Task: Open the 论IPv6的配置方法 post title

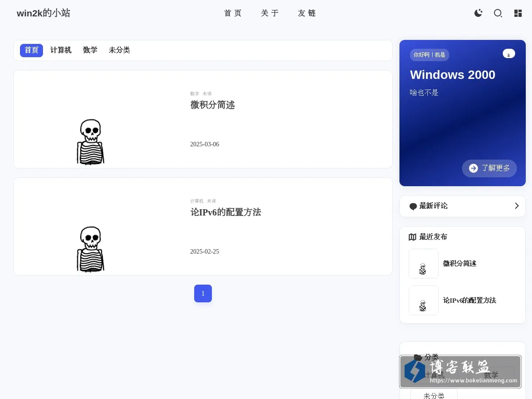Action: point(226,212)
